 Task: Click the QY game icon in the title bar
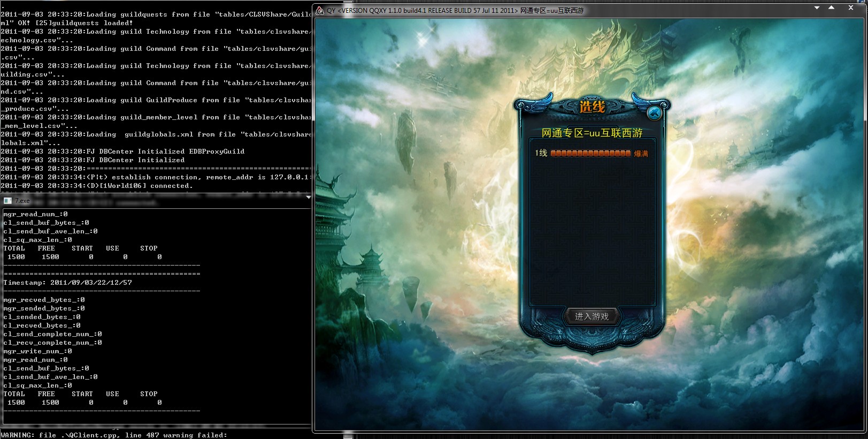pyautogui.click(x=320, y=10)
